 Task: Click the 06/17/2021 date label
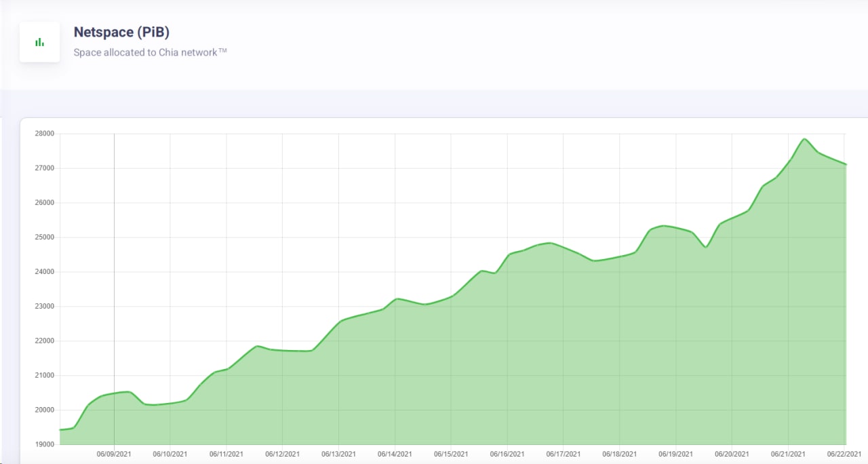click(564, 454)
